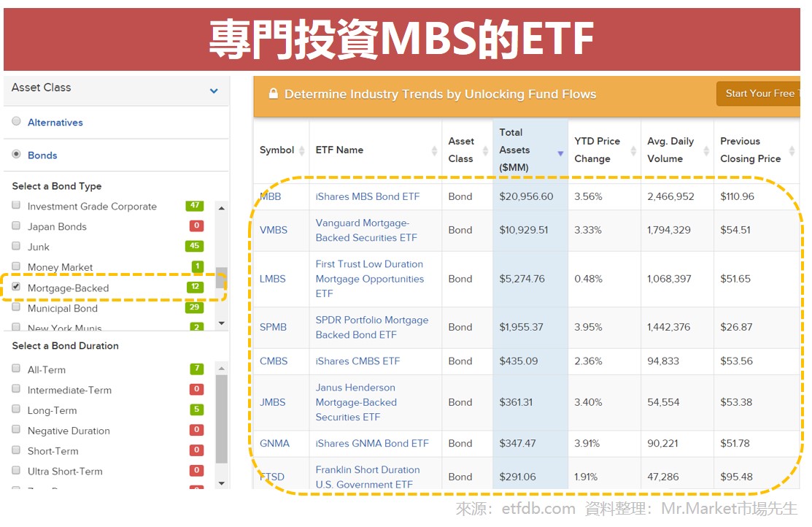
Task: Check the Intermediate-Term duration checkbox
Action: [16, 388]
